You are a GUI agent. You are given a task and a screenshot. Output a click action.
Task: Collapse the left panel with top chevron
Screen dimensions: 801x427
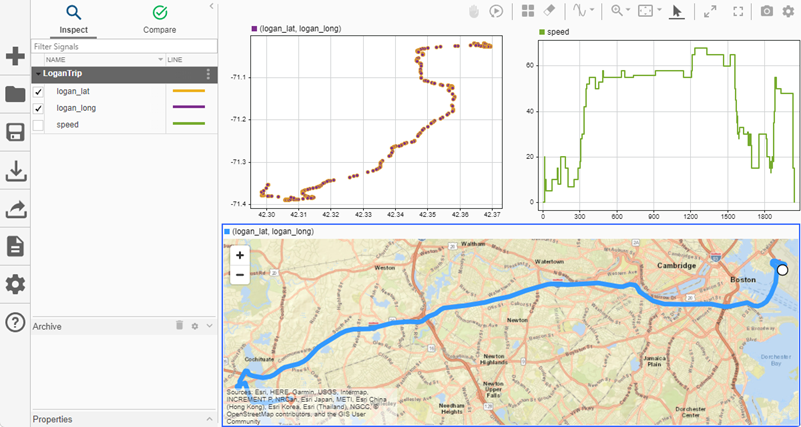[x=211, y=6]
